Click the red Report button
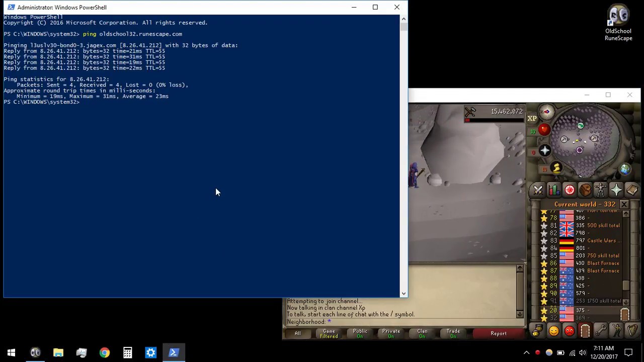This screenshot has width=644, height=362. [499, 333]
